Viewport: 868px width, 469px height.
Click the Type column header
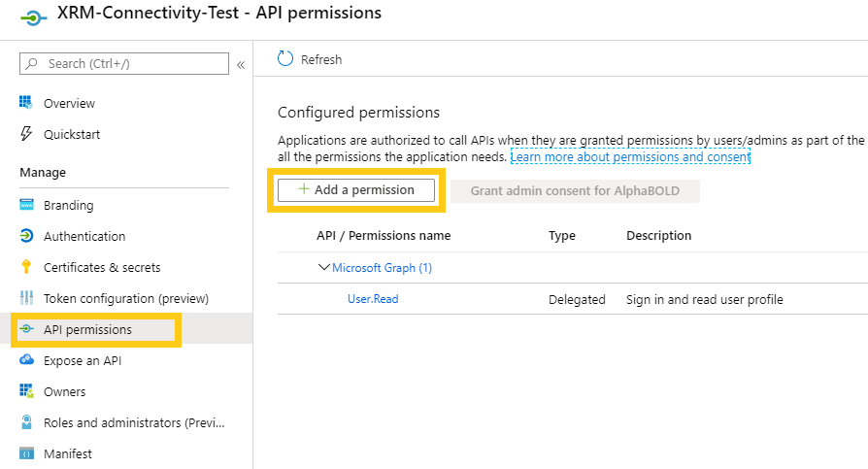(562, 235)
